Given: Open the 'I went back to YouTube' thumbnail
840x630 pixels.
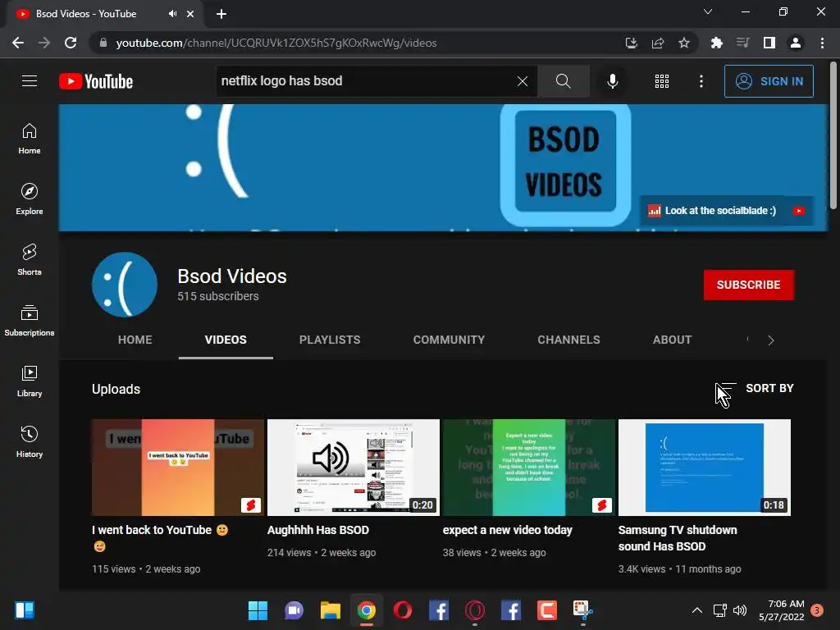Looking at the screenshot, I should click(178, 467).
